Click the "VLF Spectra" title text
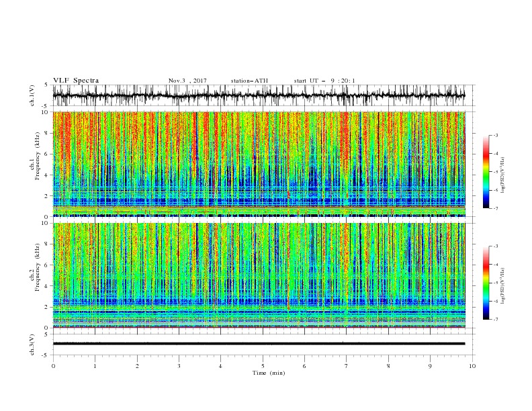 click(x=76, y=81)
